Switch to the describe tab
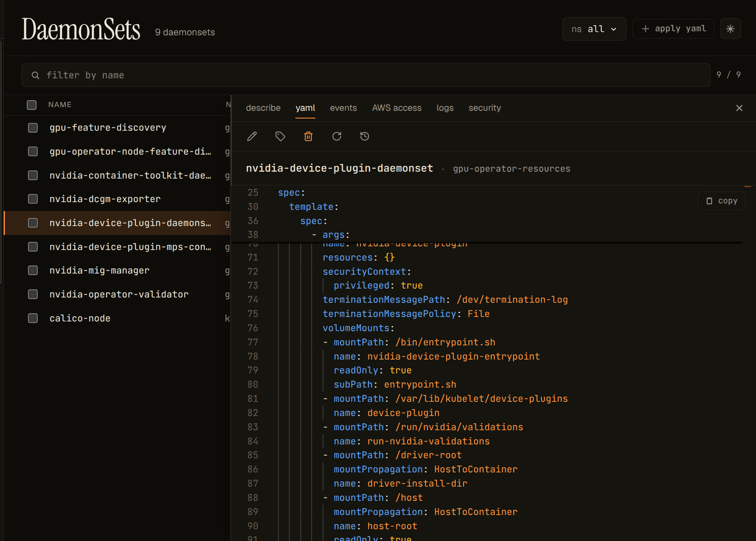Viewport: 756px width, 541px height. (263, 108)
